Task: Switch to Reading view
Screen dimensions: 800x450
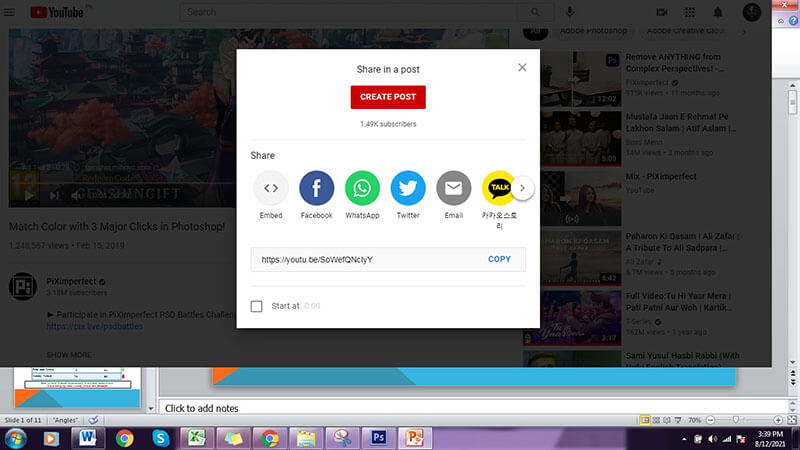Action: pos(667,420)
